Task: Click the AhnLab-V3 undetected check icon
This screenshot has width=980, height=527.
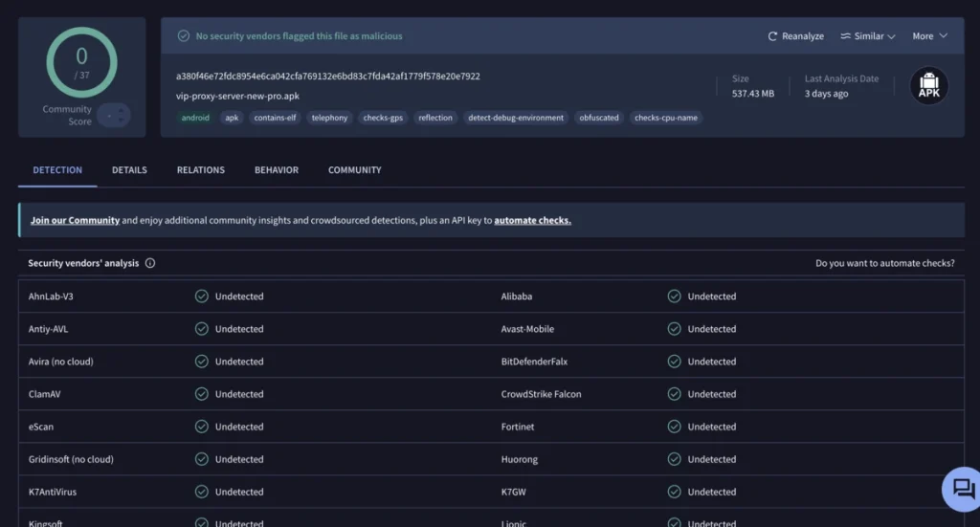Action: tap(201, 296)
